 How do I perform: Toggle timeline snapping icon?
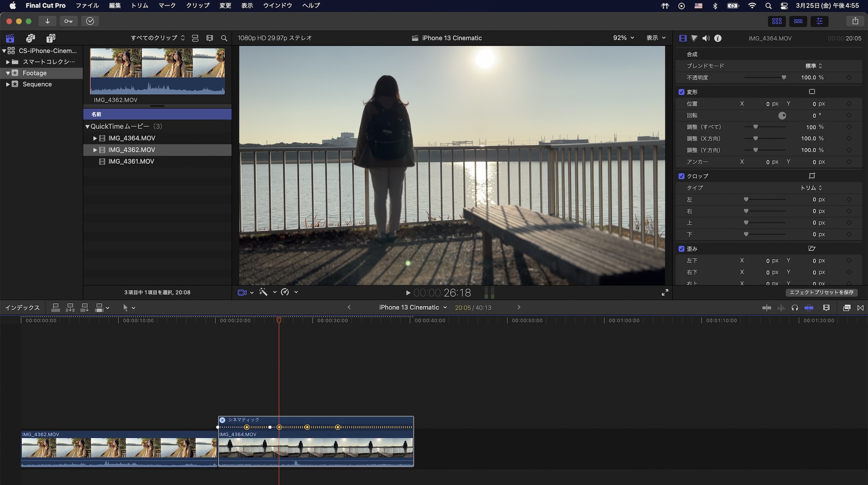(809, 308)
